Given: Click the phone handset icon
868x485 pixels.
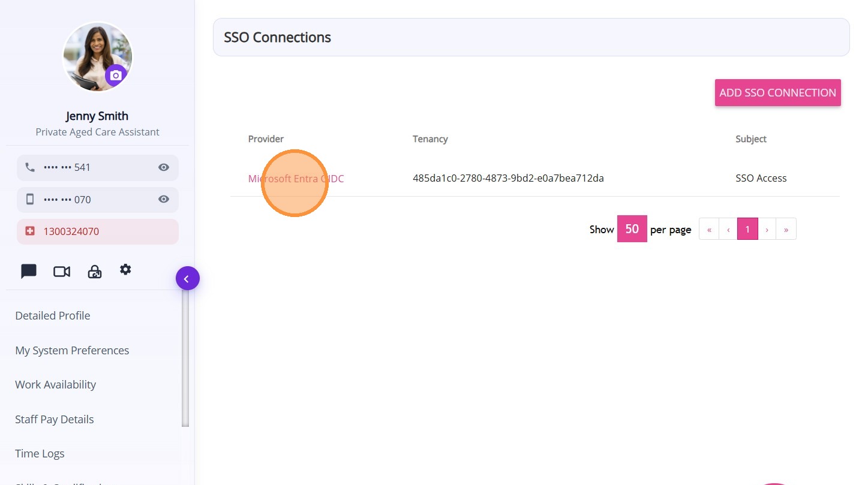Looking at the screenshot, I should tap(30, 167).
